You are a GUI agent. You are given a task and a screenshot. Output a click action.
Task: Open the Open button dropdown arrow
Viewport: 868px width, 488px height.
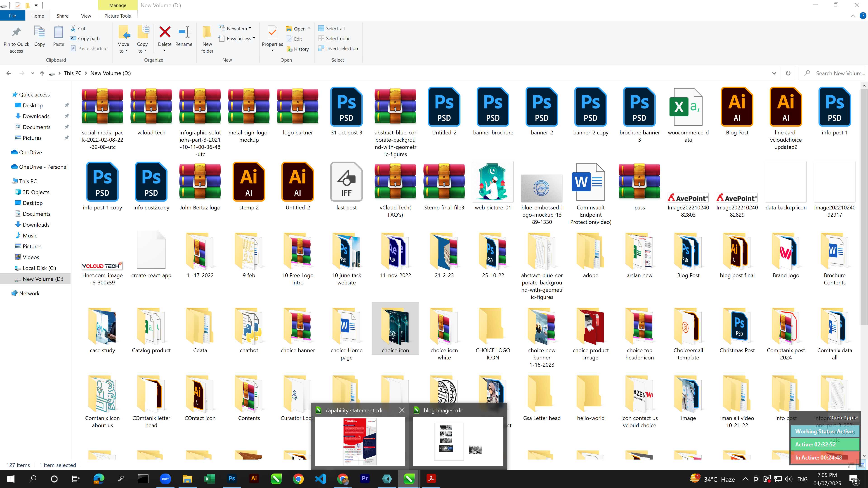click(309, 29)
